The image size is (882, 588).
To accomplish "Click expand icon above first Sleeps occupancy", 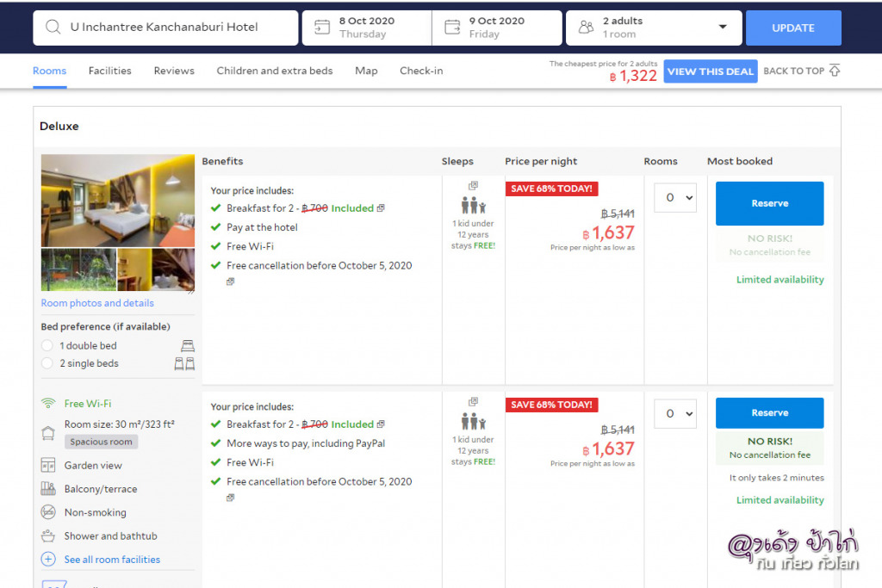I will 473,186.
